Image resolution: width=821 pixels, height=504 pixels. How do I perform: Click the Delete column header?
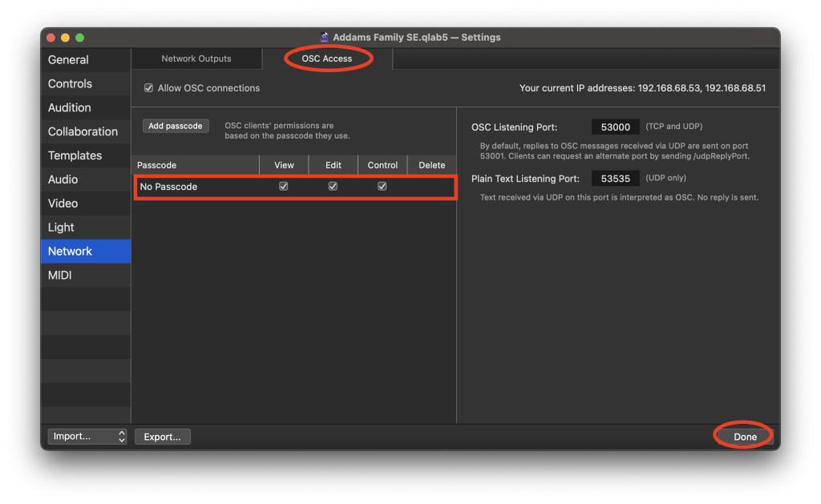pos(431,165)
